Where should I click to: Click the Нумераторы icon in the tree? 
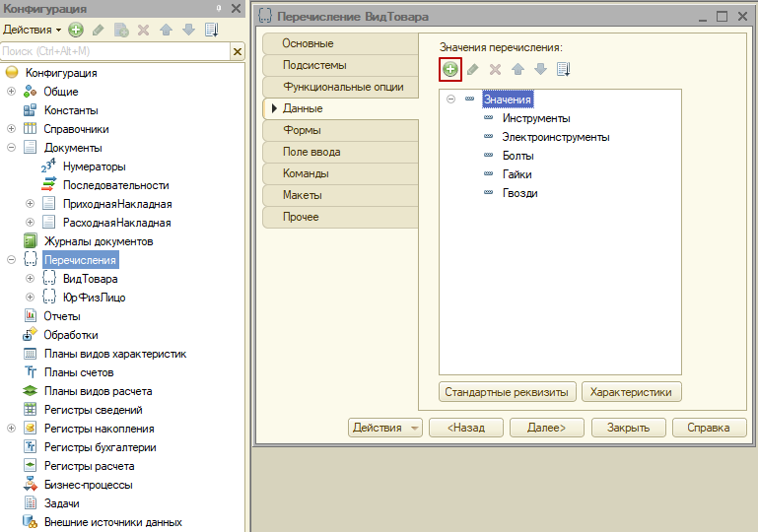click(48, 166)
